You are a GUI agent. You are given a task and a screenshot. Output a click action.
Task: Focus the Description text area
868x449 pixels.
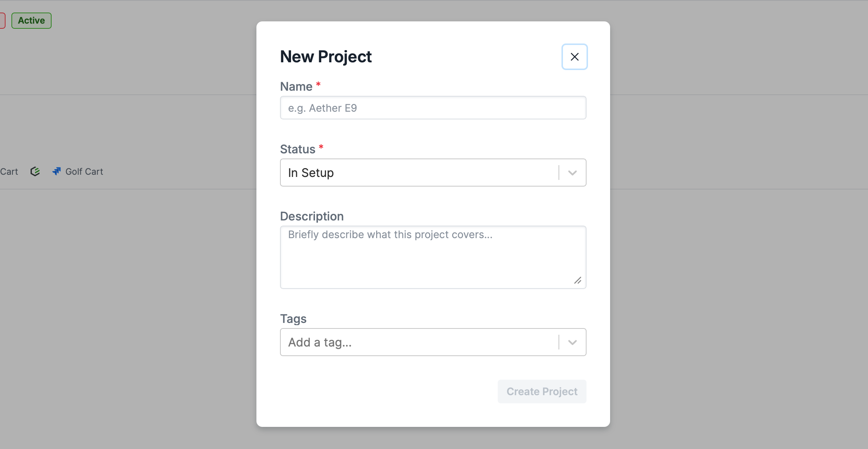coord(433,257)
